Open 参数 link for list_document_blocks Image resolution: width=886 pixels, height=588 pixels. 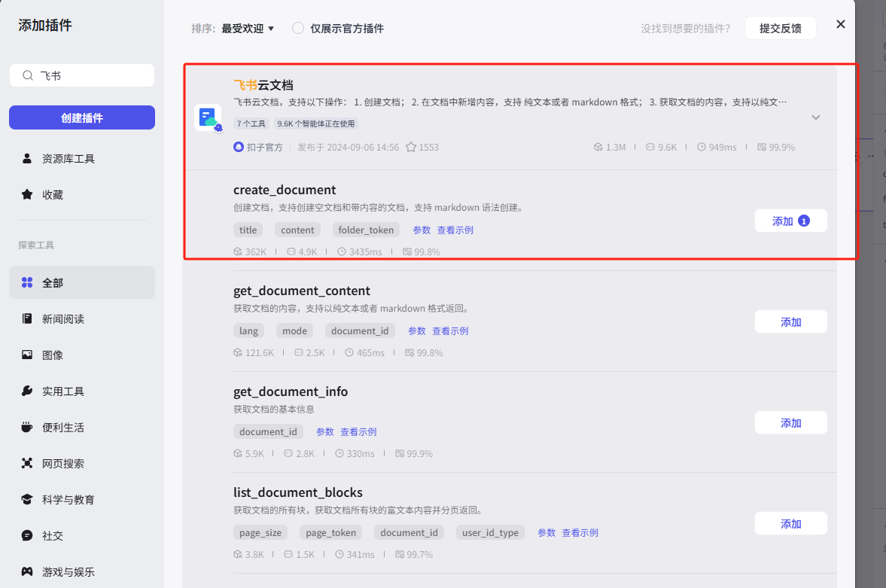tap(547, 532)
